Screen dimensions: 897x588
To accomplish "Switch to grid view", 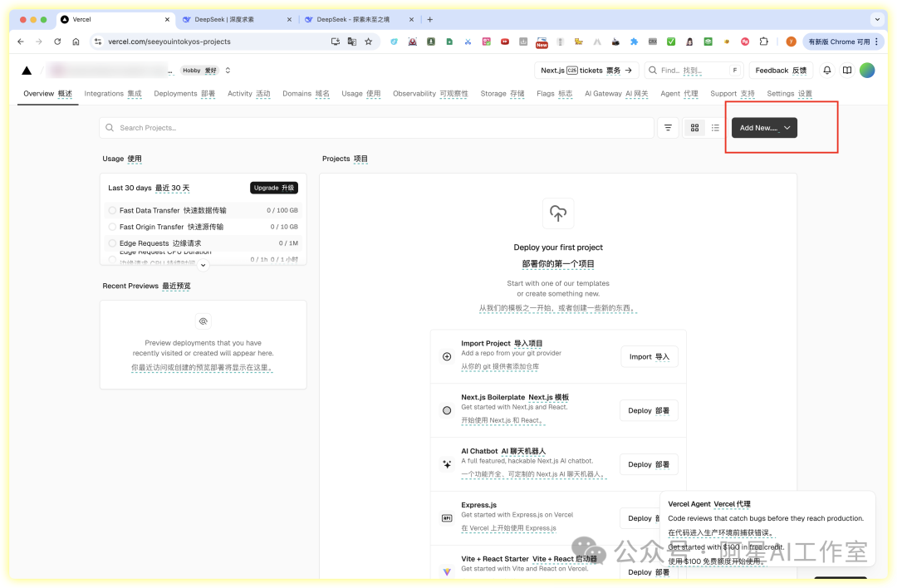I will pos(694,128).
